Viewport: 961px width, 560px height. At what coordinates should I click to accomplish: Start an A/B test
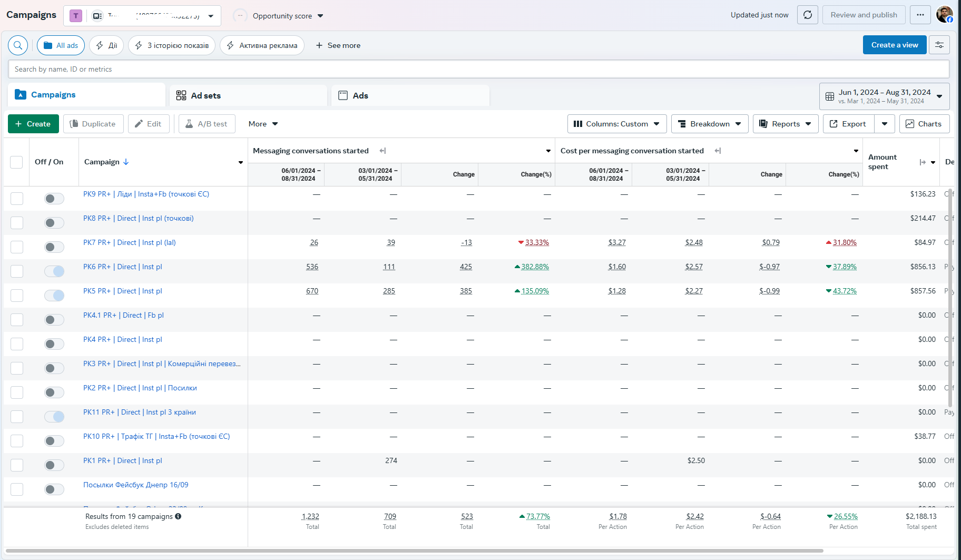[207, 124]
